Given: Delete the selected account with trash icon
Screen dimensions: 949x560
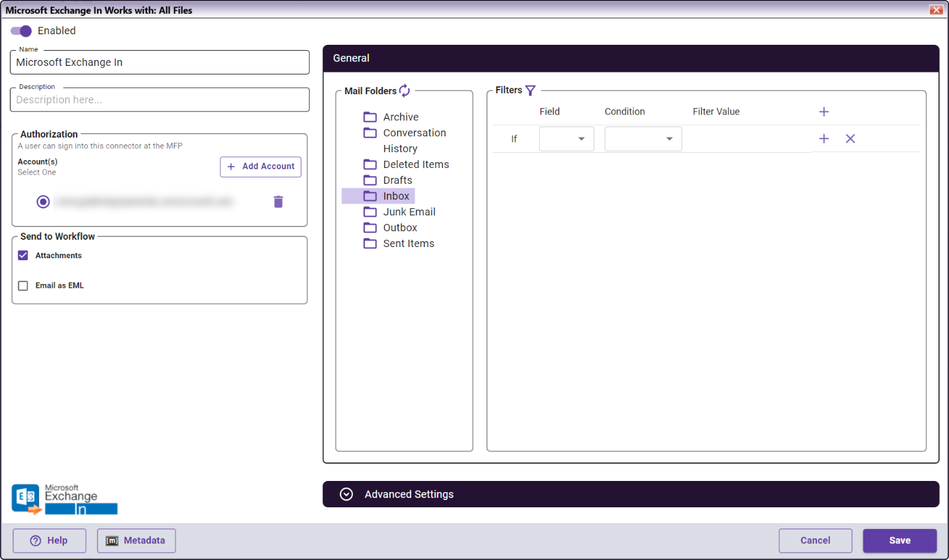Looking at the screenshot, I should (x=278, y=202).
